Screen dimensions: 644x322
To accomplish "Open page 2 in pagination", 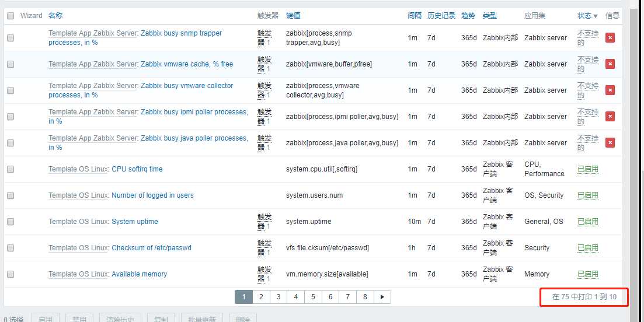I will (x=261, y=297).
